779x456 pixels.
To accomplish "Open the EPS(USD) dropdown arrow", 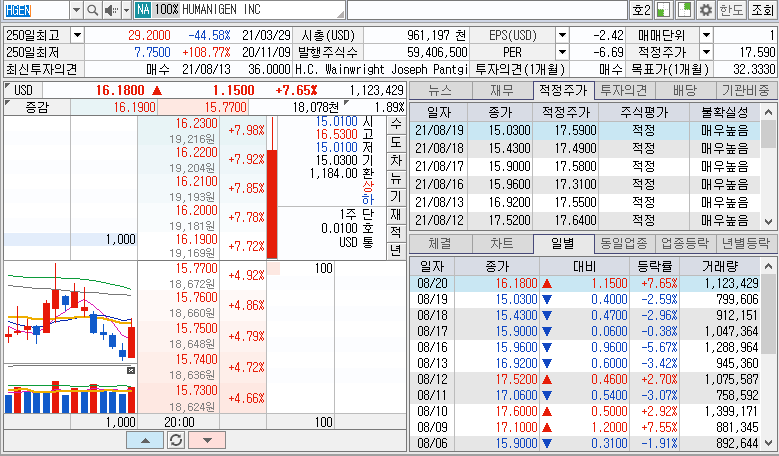I will [562, 35].
